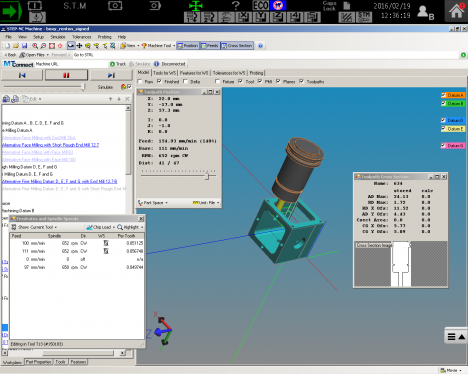Click the X axis icon in the top bar
This screenshot has height=374, width=468.
tap(244, 17)
